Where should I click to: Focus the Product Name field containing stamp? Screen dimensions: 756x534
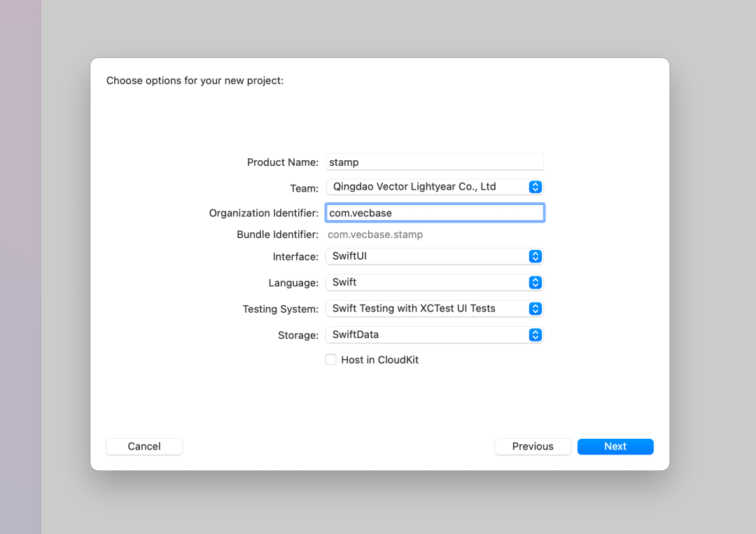[434, 162]
